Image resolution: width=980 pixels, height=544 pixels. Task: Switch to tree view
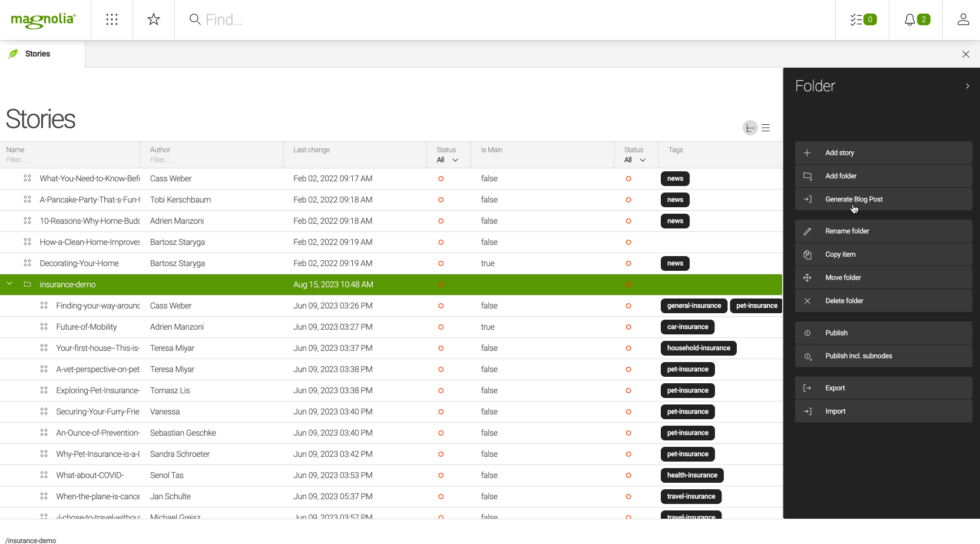click(x=750, y=128)
